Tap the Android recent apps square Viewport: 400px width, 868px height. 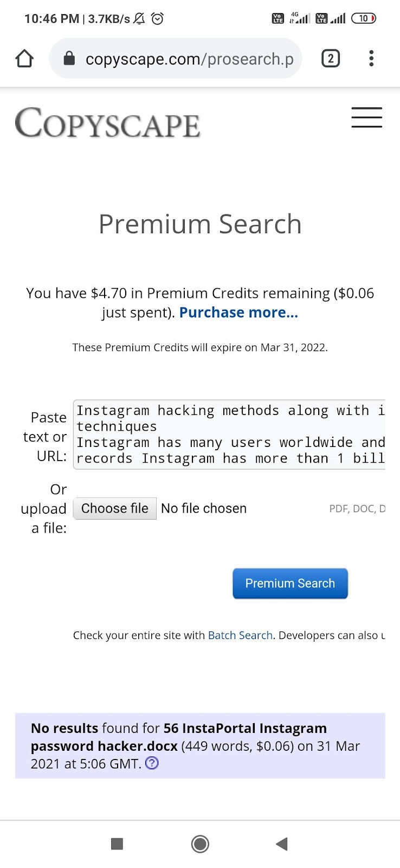tap(117, 844)
